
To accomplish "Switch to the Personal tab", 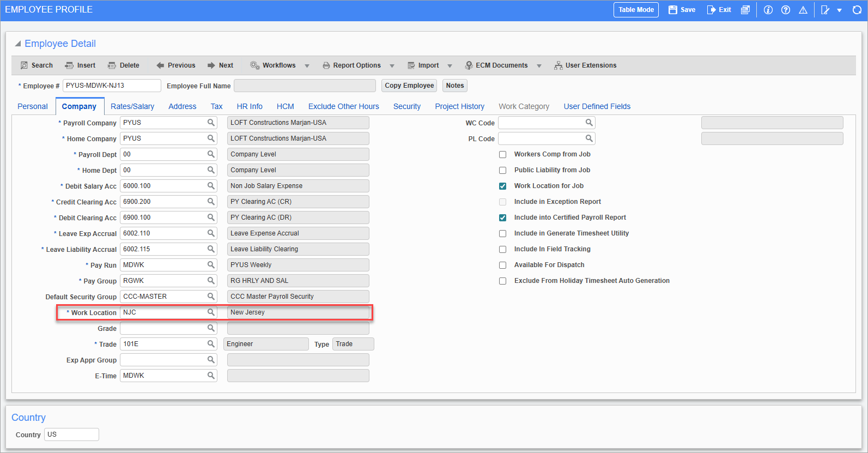I will pos(33,106).
